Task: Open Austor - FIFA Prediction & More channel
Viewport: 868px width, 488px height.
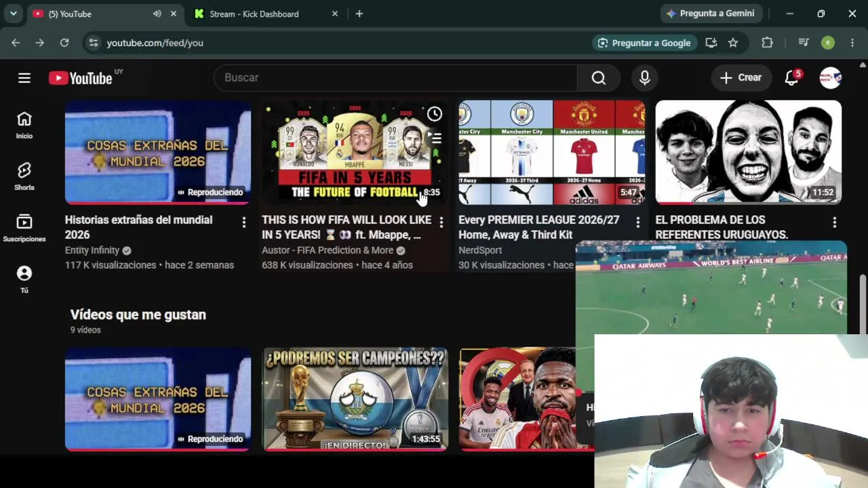Action: point(328,250)
